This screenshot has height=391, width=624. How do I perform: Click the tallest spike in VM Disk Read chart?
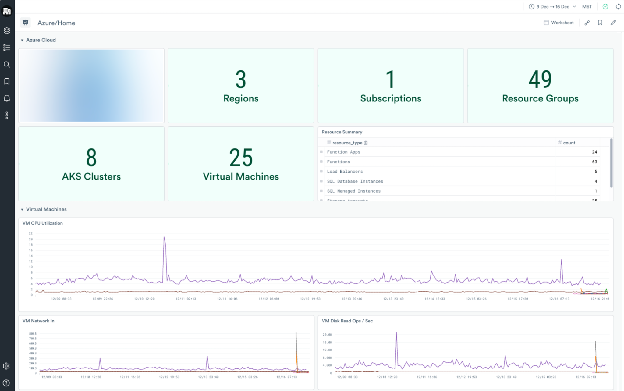(x=396, y=334)
